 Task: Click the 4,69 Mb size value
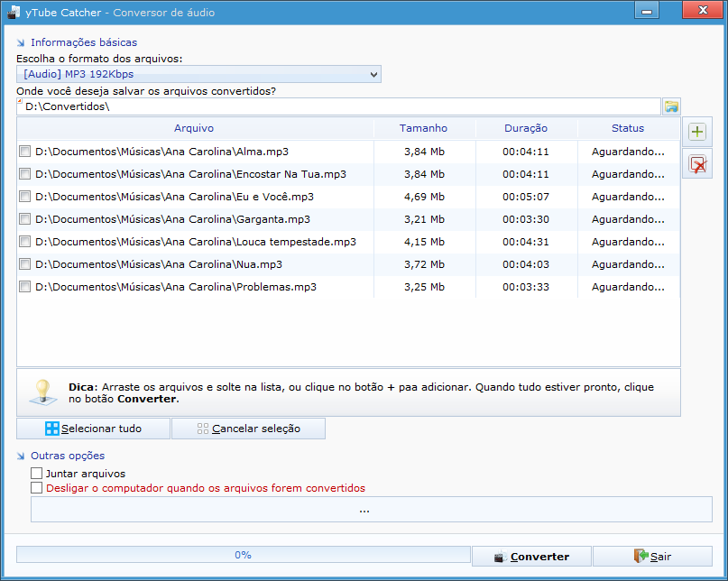click(x=424, y=197)
